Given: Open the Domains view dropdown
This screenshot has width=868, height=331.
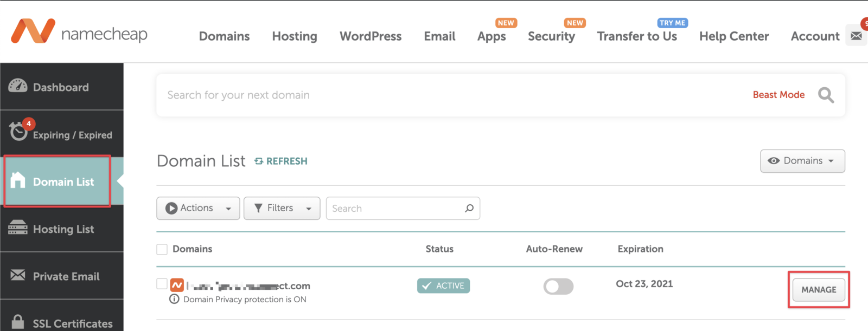Looking at the screenshot, I should [x=802, y=161].
